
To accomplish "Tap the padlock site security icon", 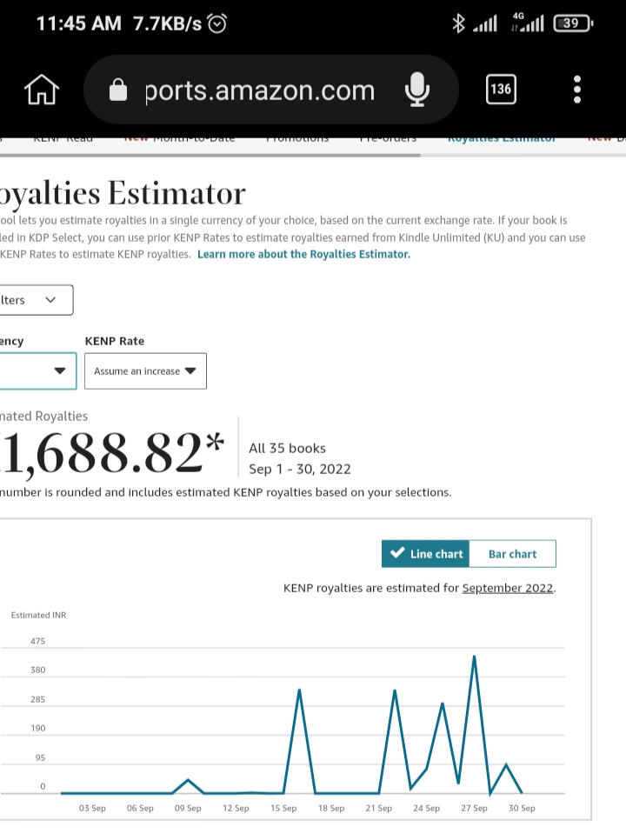I will [x=119, y=90].
